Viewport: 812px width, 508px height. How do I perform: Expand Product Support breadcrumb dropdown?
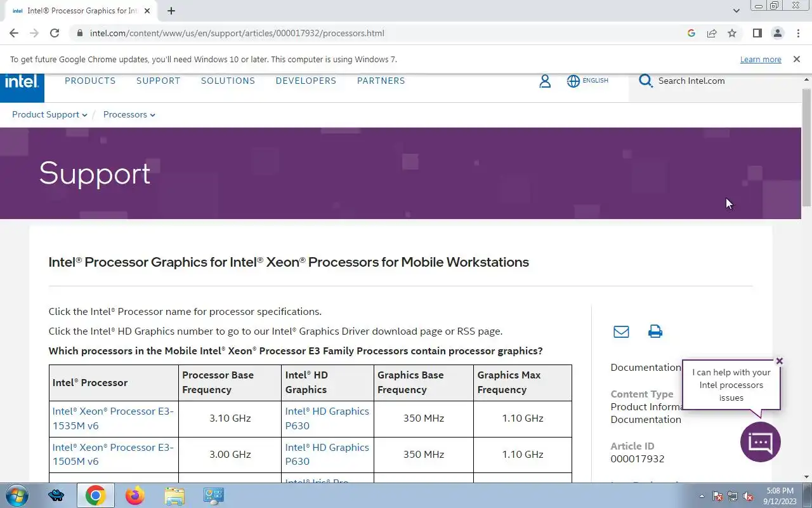[x=49, y=114]
